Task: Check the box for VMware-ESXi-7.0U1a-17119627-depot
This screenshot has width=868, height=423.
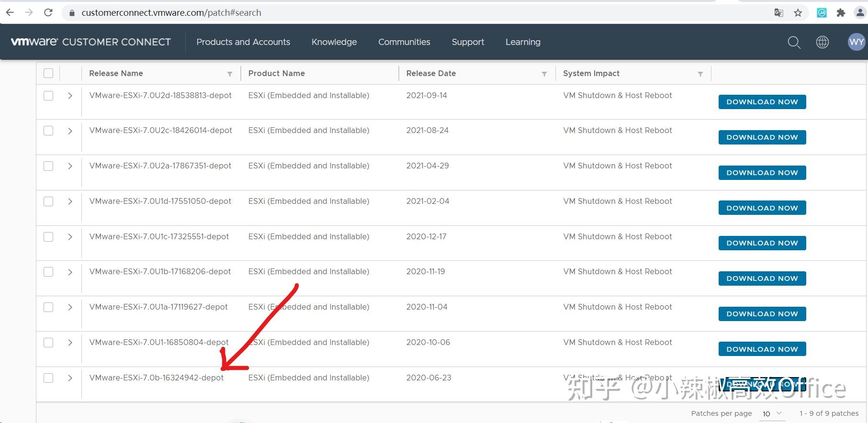Action: [48, 307]
